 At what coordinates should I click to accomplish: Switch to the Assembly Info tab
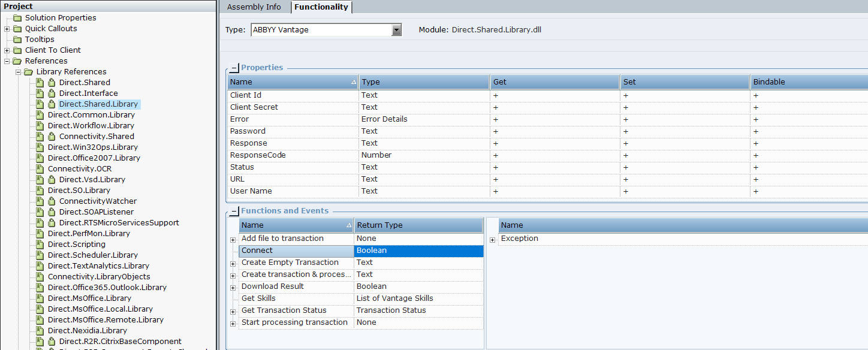tap(254, 7)
